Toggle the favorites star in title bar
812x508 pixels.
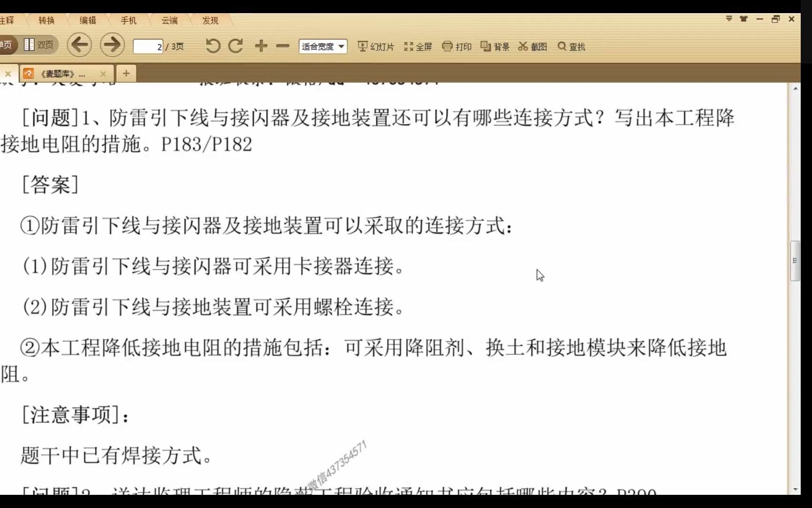[x=743, y=19]
